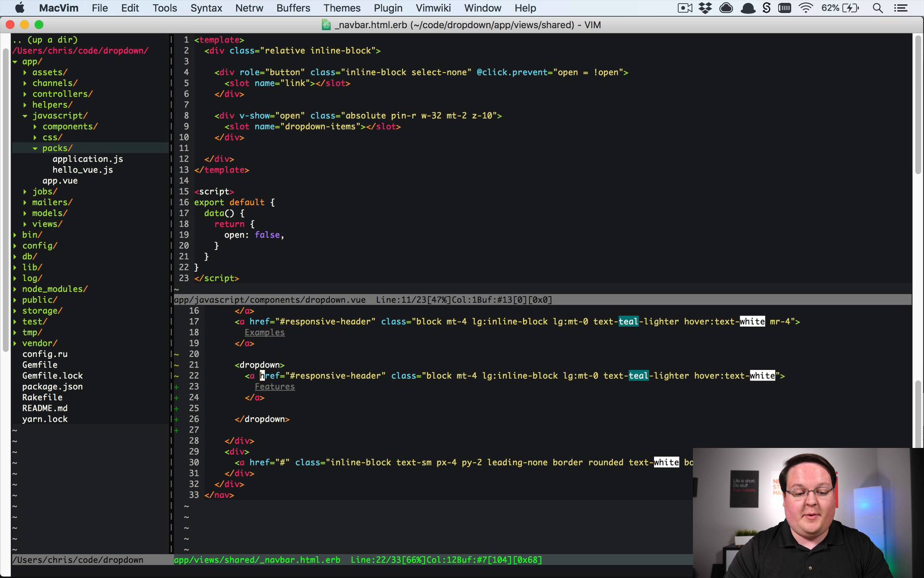Select hello_vue.js file in sidebar
The image size is (924, 578).
(x=82, y=170)
